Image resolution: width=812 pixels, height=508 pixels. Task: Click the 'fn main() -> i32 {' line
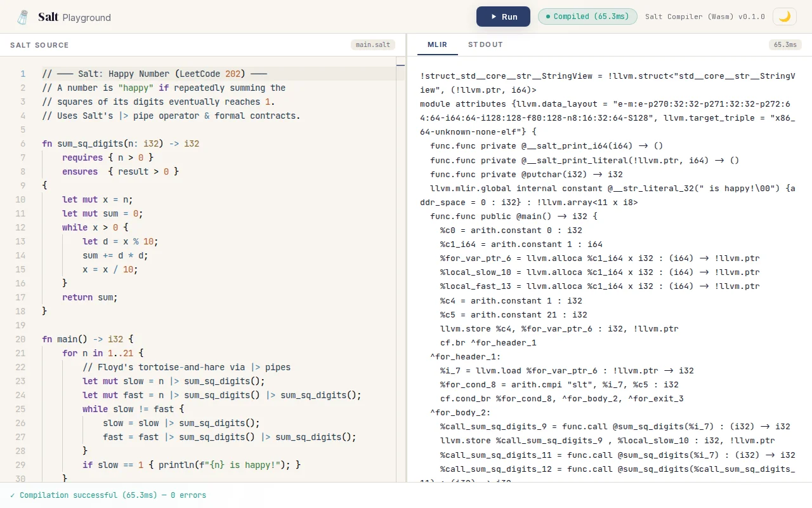coord(88,339)
